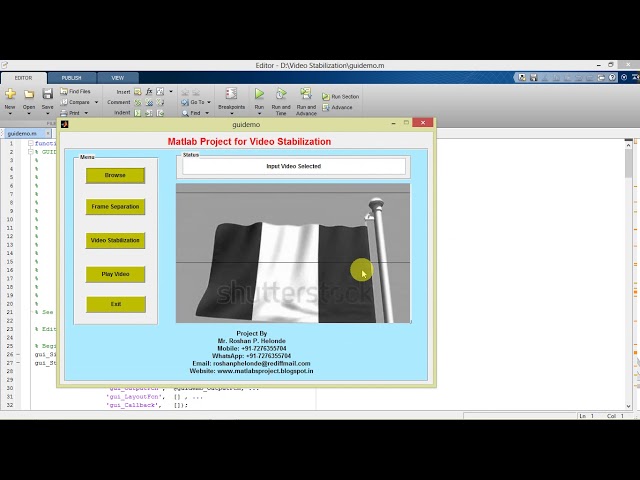Open the Open button dropdown arrow
Viewport: 640px width, 480px height.
29,113
